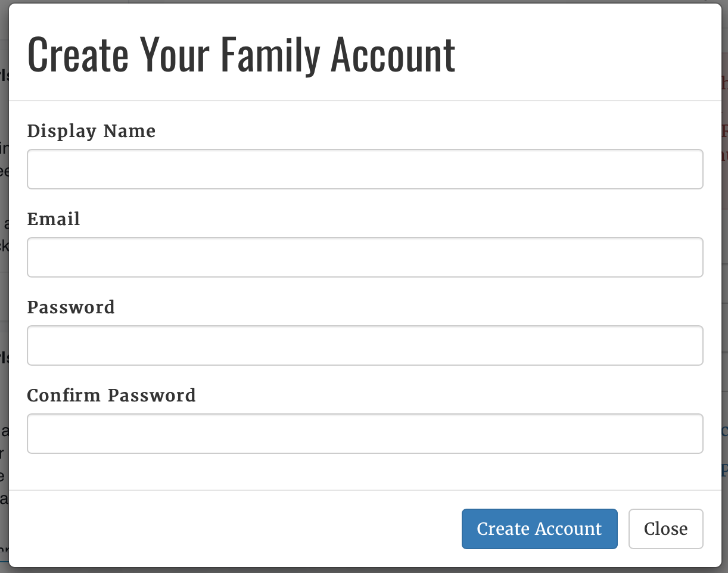Image resolution: width=728 pixels, height=573 pixels.
Task: Click into the Password entry field
Action: (365, 345)
